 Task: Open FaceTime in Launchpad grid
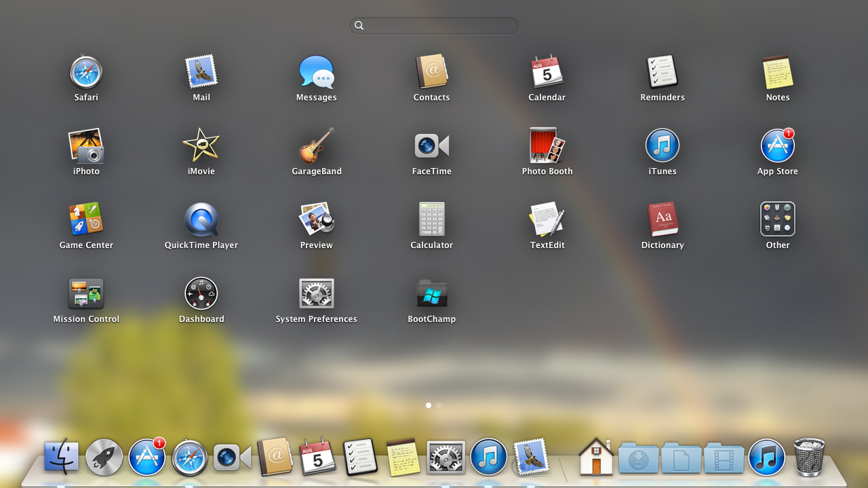pos(432,146)
